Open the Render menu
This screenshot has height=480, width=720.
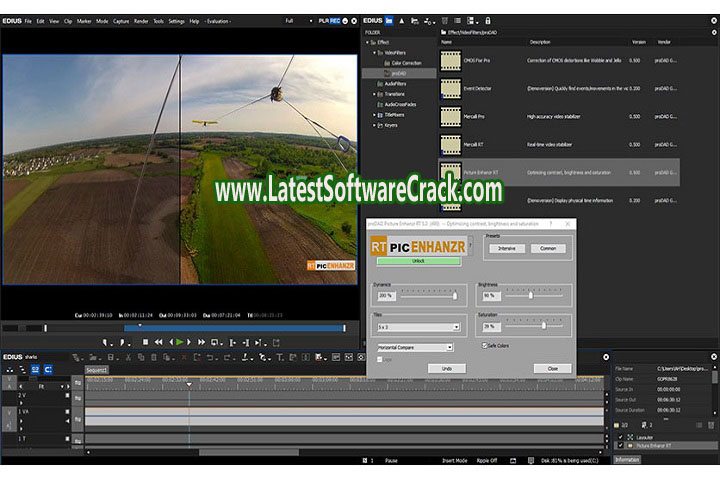tap(141, 21)
